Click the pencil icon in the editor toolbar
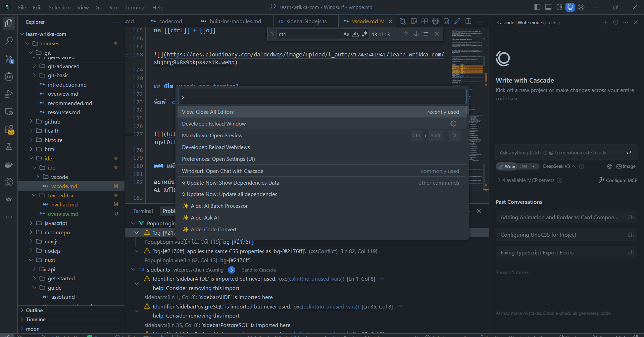The height and width of the screenshot is (337, 644). 457,21
